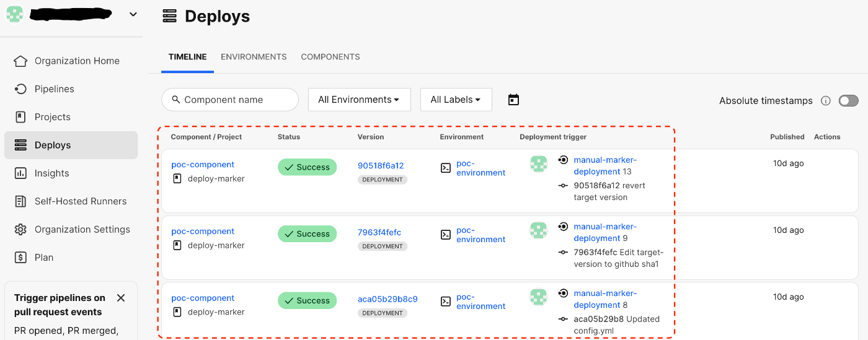Click the Insights chart icon
Viewport: 868px width, 340px height.
[20, 173]
